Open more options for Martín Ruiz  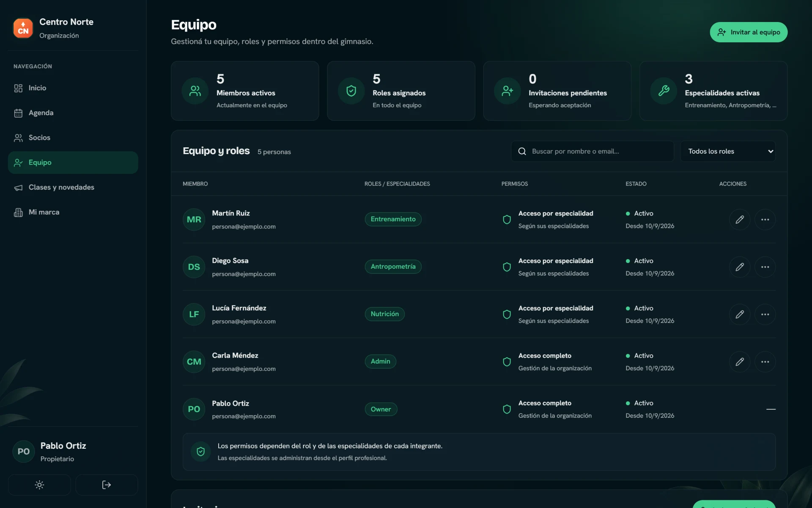(x=765, y=219)
